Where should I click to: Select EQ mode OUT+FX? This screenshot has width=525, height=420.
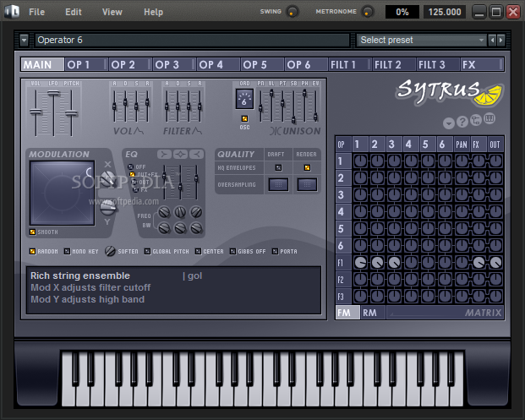(132, 174)
